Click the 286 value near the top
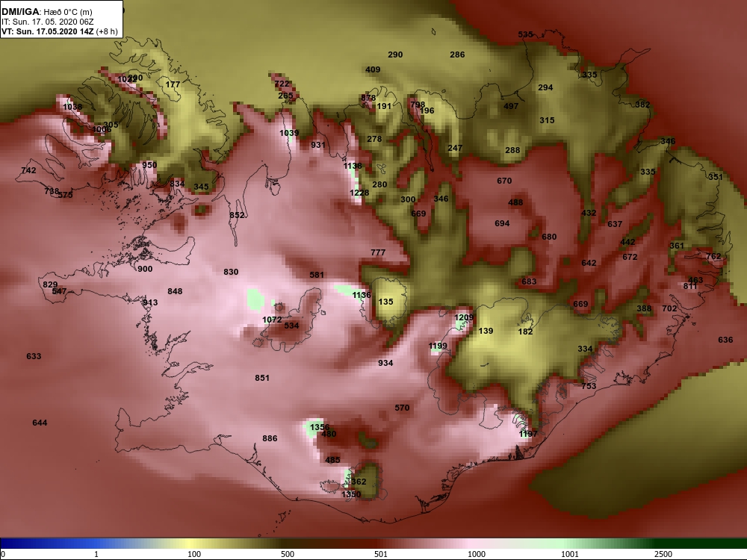The height and width of the screenshot is (560, 747). 457,55
